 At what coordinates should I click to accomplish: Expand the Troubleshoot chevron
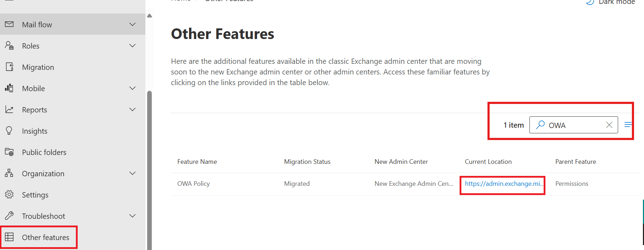click(x=133, y=216)
